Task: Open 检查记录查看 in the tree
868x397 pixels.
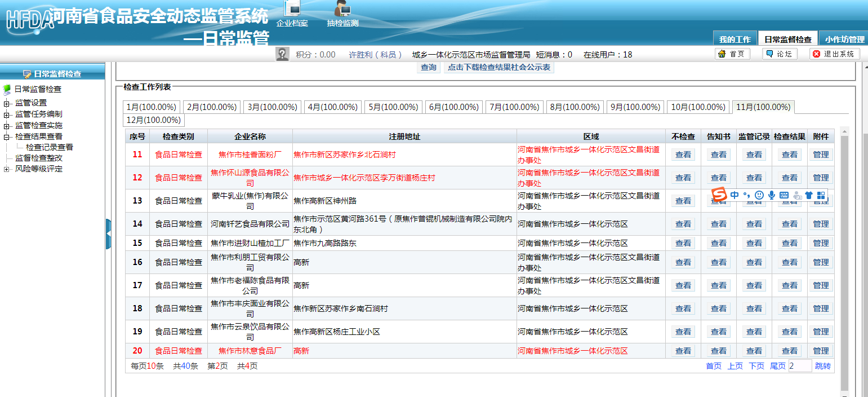Action: tap(50, 147)
